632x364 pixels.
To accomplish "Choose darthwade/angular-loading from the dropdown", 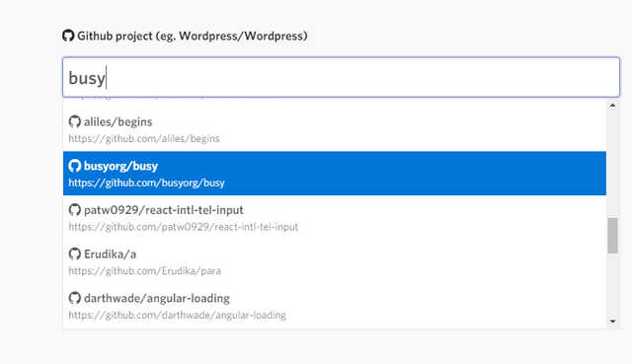I will coord(335,306).
